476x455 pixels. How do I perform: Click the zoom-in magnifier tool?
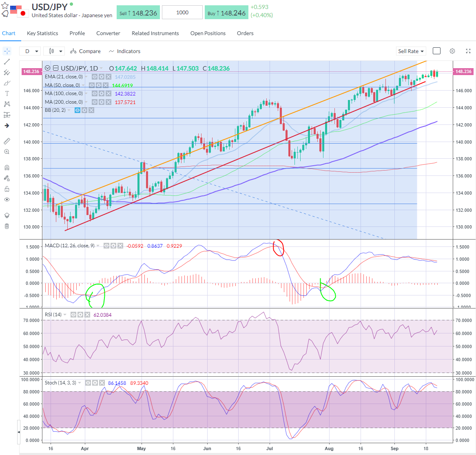tap(7, 152)
